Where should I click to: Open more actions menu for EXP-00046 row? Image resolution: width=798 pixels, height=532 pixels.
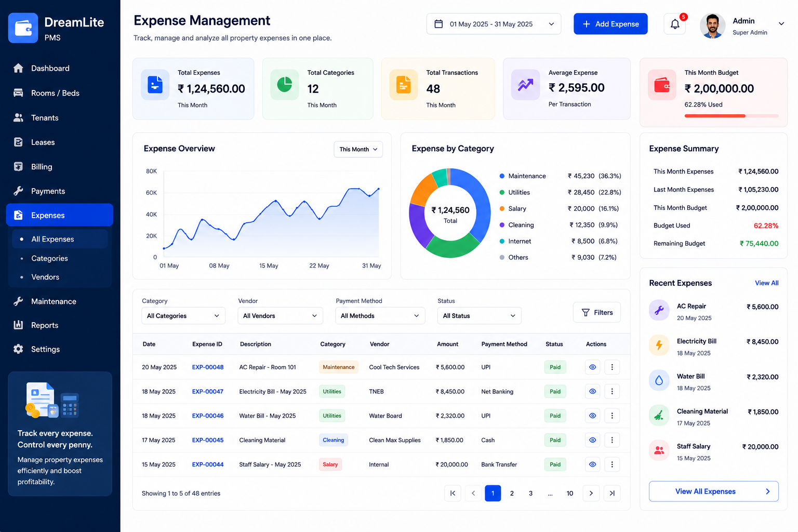[612, 416]
